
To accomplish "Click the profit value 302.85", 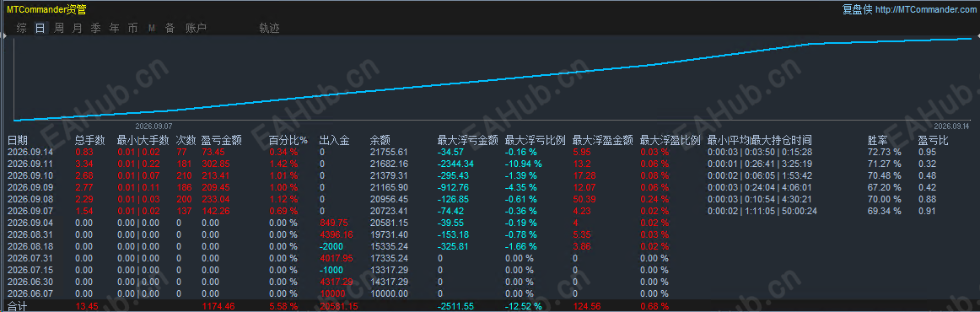I will pos(216,164).
